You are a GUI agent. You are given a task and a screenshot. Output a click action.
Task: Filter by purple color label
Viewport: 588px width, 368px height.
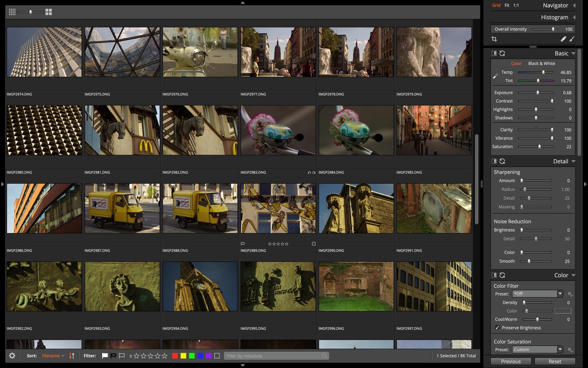(x=209, y=356)
